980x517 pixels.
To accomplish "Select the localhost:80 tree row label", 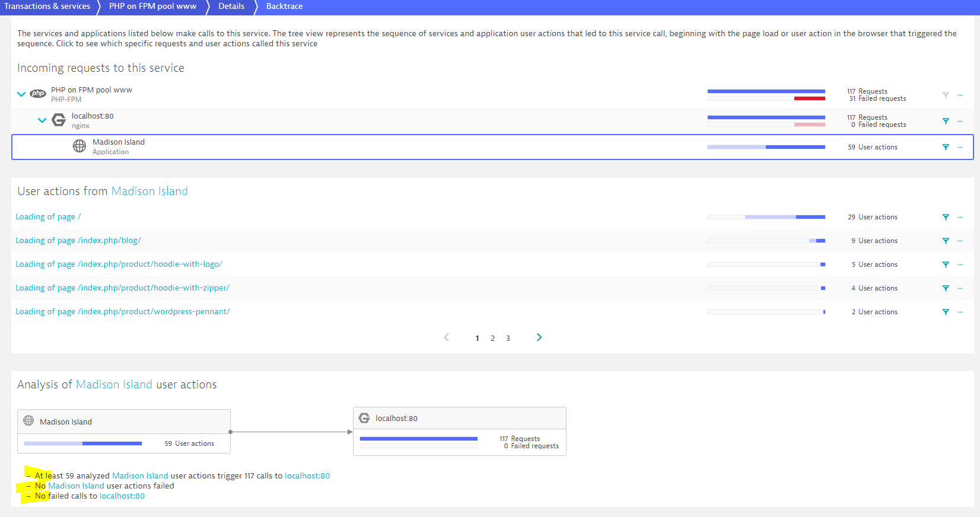I will [x=93, y=116].
